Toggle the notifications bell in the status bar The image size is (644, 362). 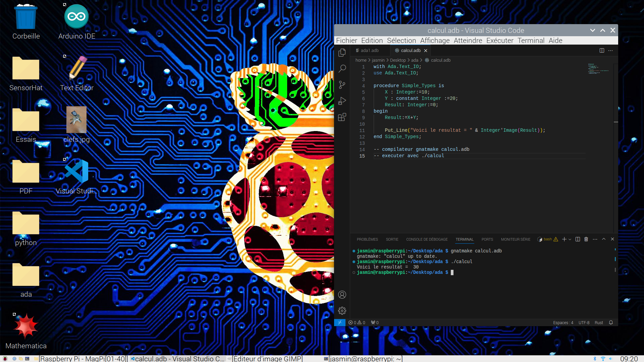click(x=611, y=322)
